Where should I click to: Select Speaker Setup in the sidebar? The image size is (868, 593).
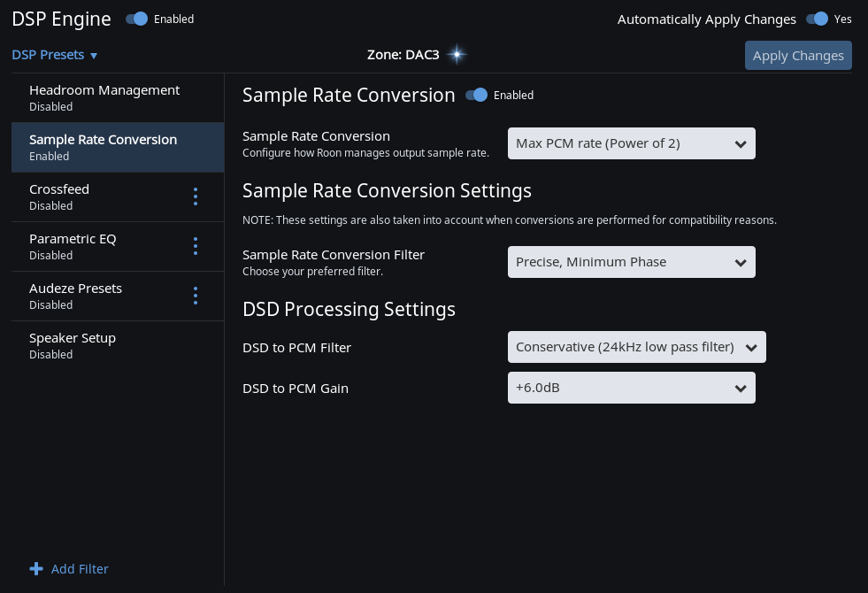[x=73, y=345]
